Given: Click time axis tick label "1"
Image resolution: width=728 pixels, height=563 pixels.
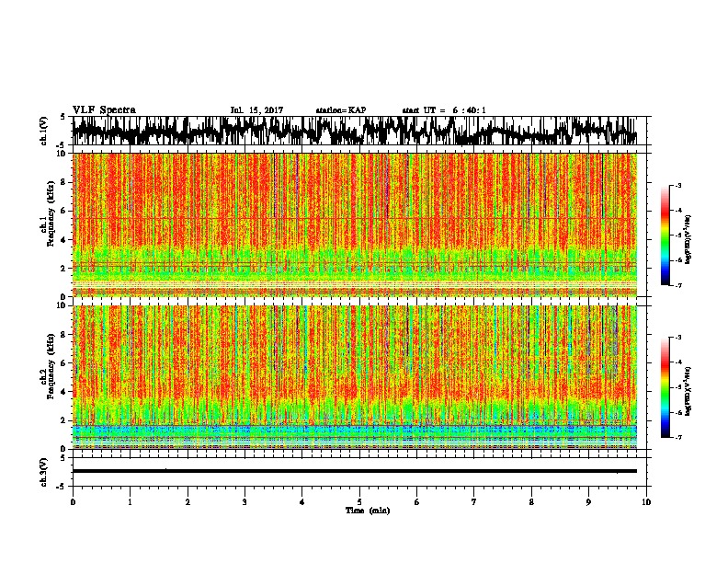Looking at the screenshot, I should pyautogui.click(x=130, y=502).
